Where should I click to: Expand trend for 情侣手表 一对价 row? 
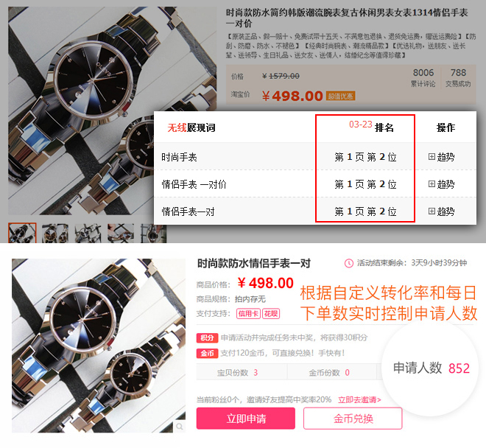coord(441,184)
